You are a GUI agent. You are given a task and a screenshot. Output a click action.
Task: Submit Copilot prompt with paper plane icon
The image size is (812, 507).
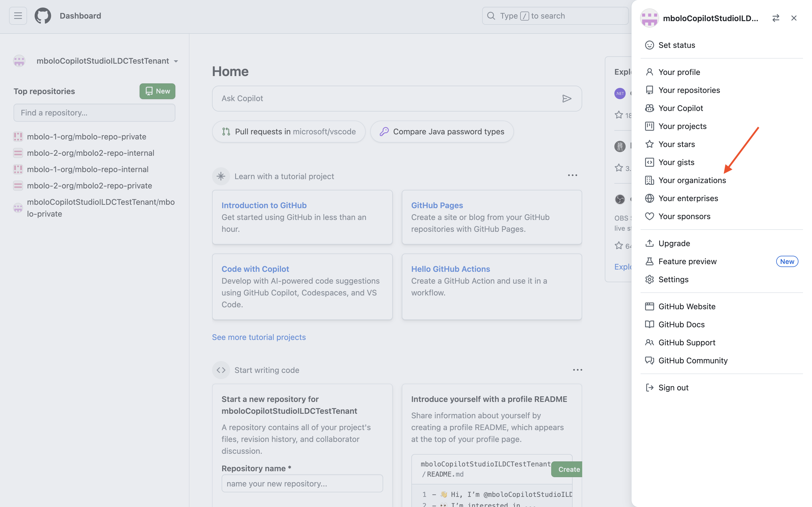567,98
